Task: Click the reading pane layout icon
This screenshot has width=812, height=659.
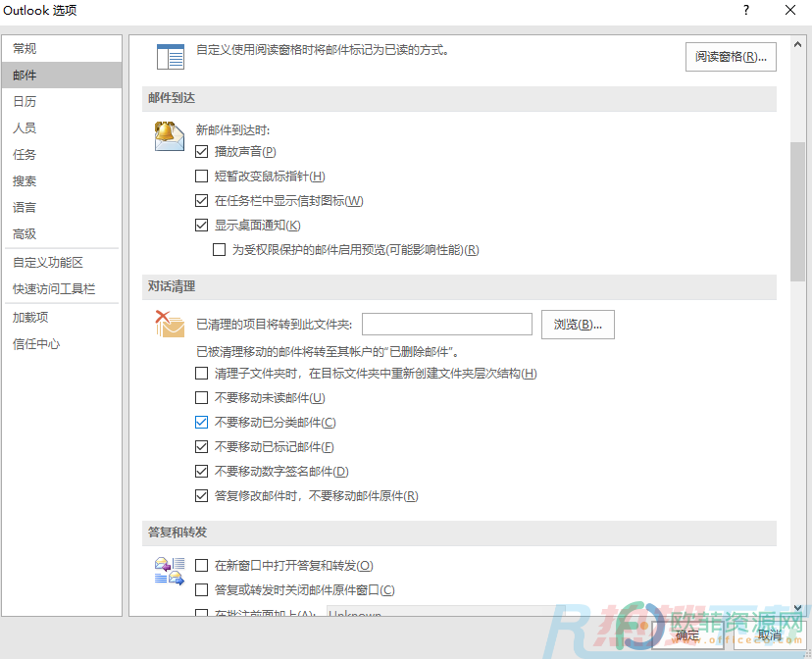Action: [171, 57]
